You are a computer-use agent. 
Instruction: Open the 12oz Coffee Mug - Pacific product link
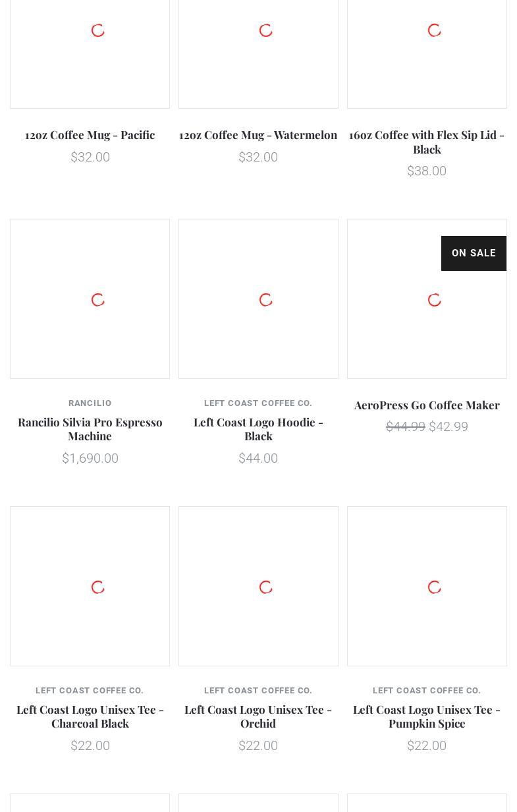pyautogui.click(x=90, y=135)
